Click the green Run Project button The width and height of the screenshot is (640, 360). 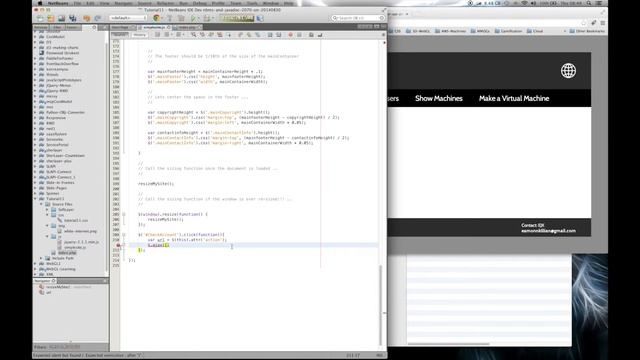193,18
